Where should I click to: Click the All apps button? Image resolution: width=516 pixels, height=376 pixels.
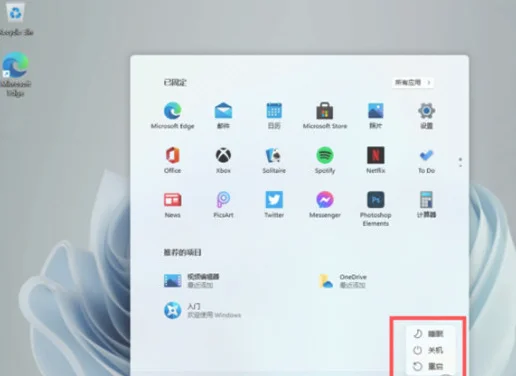(x=413, y=82)
